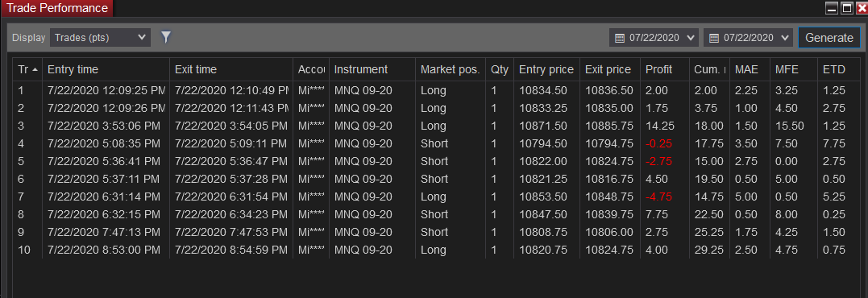Select the Trade Performance title tab
The height and width of the screenshot is (298, 868).
56,8
